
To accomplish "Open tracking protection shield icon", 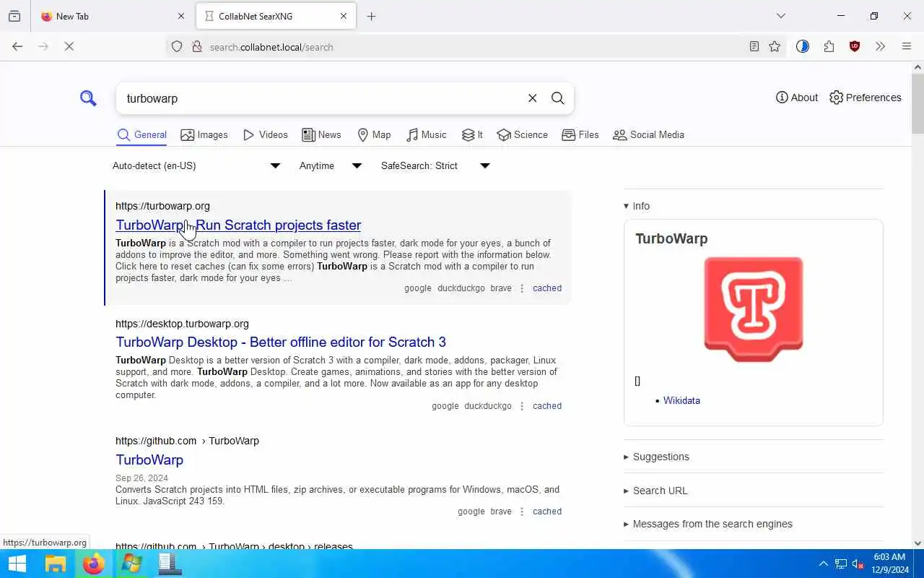I will click(177, 47).
